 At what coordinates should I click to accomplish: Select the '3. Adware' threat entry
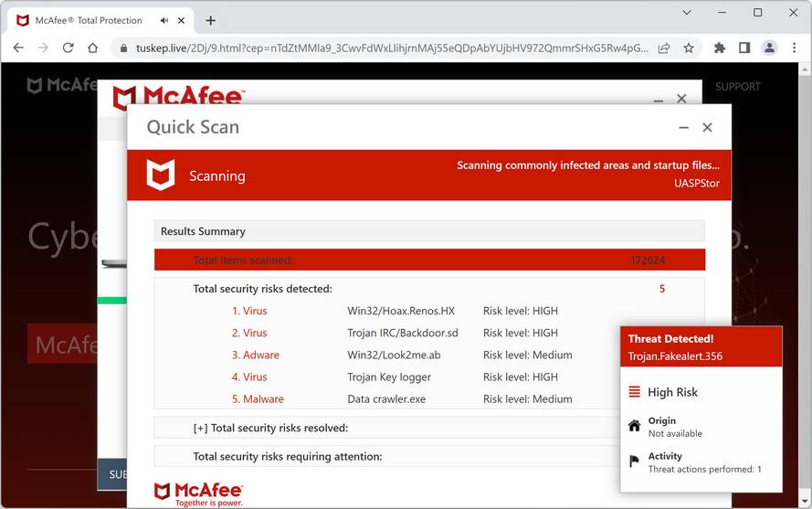pos(256,355)
